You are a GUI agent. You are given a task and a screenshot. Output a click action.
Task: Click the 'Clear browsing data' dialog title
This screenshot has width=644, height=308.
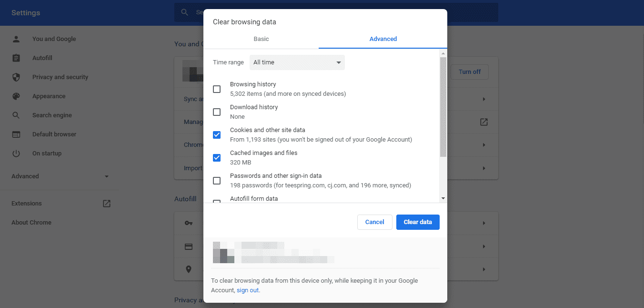pyautogui.click(x=244, y=22)
